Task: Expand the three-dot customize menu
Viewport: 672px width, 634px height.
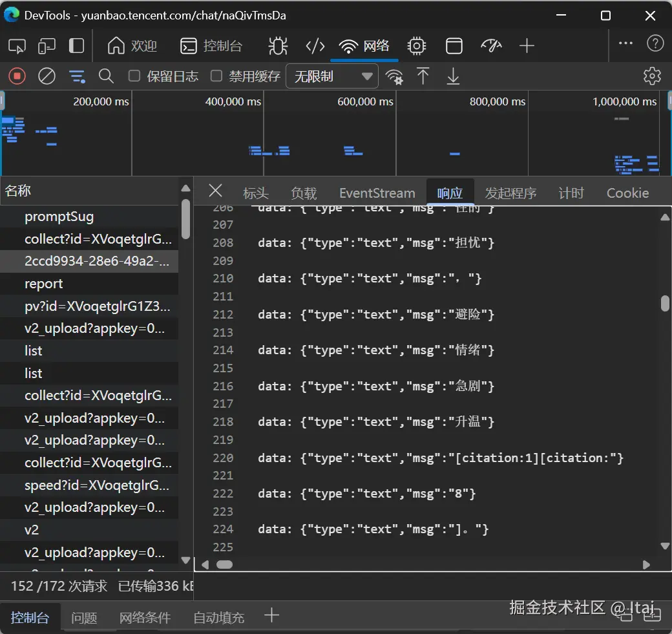Action: pos(625,43)
